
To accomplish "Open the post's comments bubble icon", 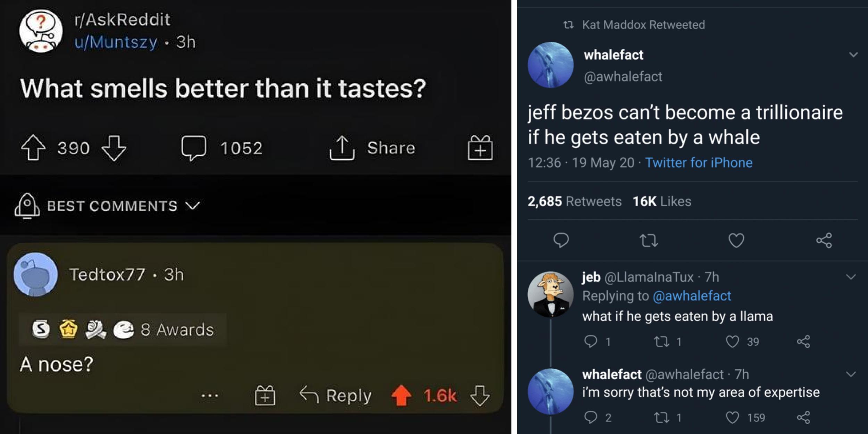I will (194, 148).
